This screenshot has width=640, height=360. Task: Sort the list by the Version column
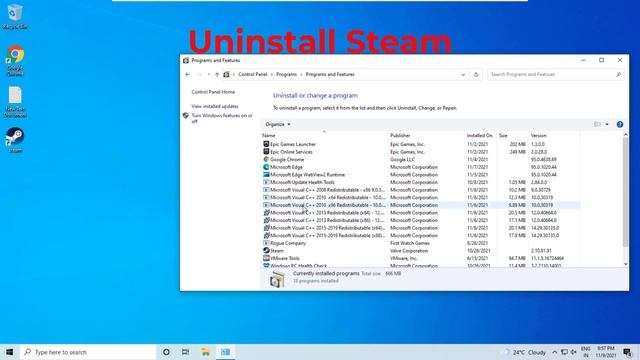pos(538,135)
